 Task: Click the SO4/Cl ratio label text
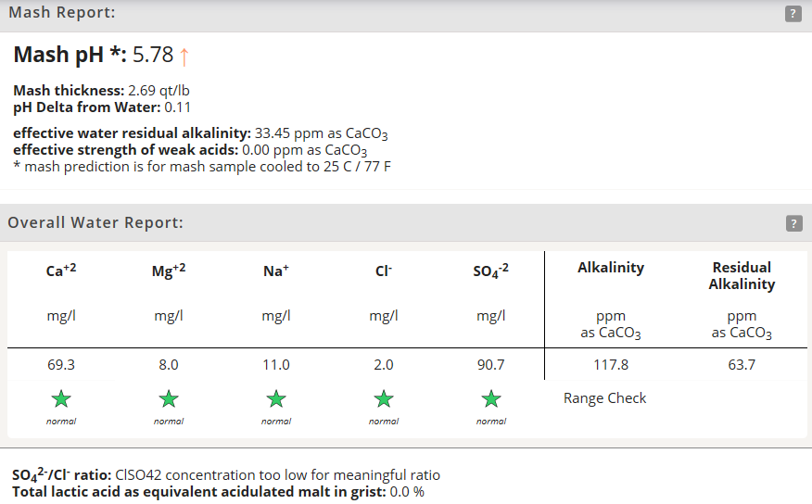(62, 474)
